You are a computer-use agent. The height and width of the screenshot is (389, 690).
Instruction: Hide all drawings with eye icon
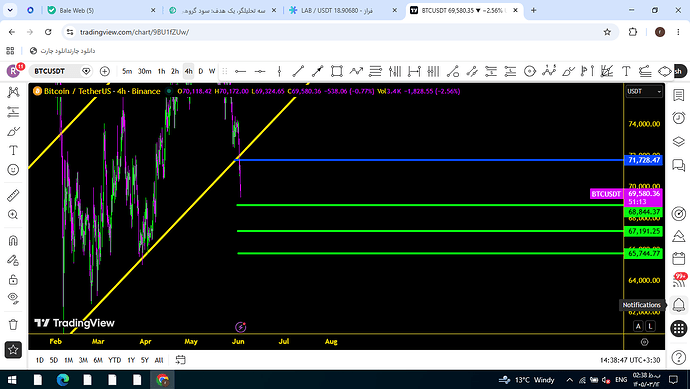tap(13, 298)
